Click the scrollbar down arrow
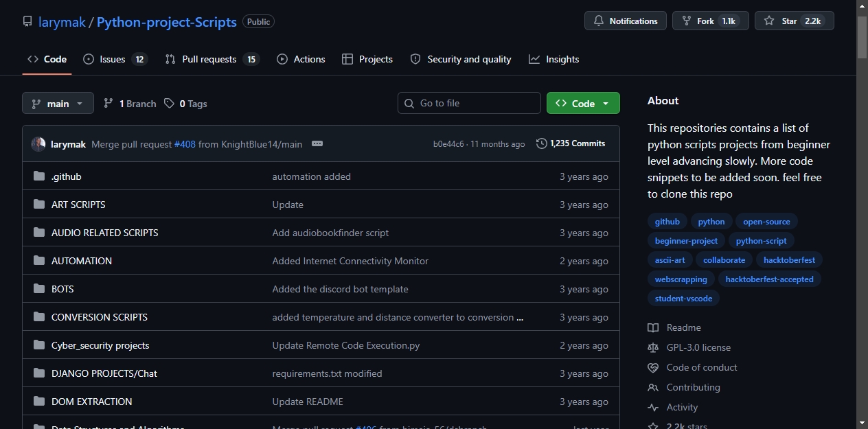This screenshot has width=868, height=429. [863, 423]
